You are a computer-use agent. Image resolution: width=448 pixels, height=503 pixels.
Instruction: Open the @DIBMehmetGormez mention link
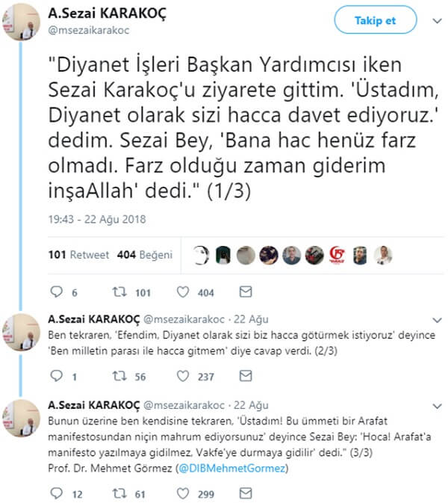pyautogui.click(x=231, y=469)
